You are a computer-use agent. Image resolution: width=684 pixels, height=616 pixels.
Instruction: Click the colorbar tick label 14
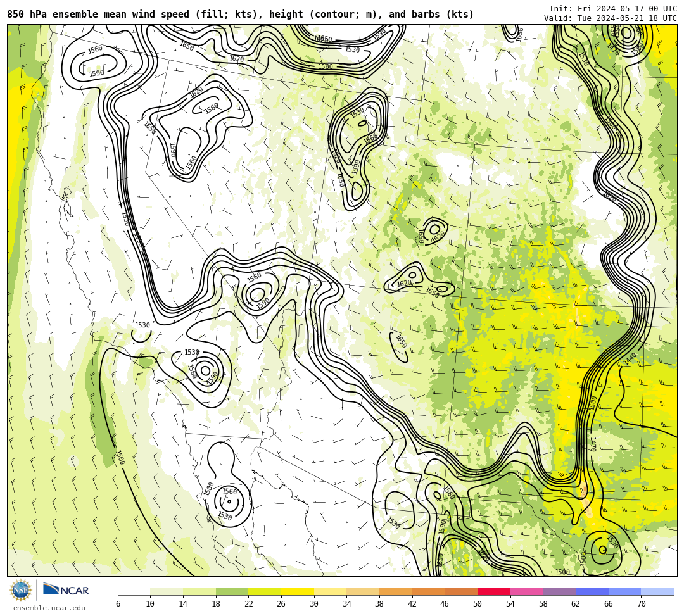tap(183, 604)
